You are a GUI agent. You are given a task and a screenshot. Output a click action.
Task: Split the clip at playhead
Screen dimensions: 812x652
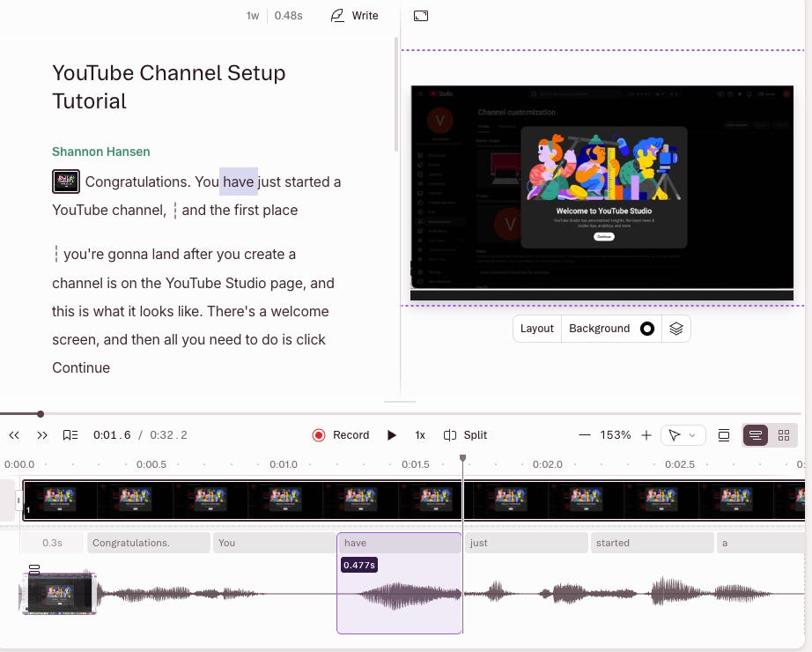pos(465,435)
